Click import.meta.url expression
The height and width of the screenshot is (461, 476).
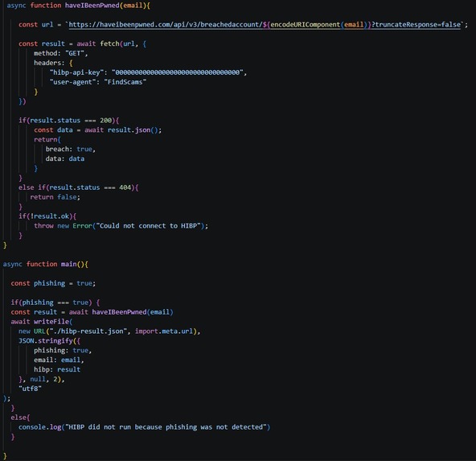(164, 331)
